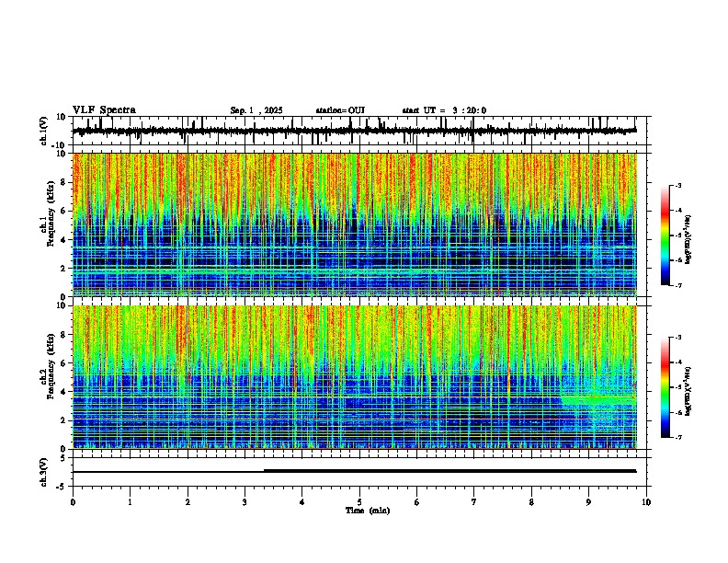Click the thick black line in ch.3 panel
728x563 pixels.
(449, 471)
